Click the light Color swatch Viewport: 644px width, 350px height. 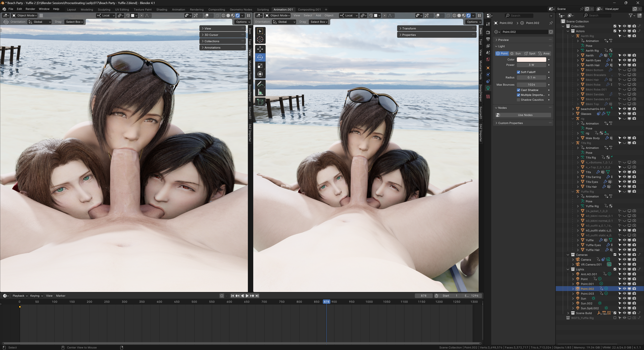point(531,60)
